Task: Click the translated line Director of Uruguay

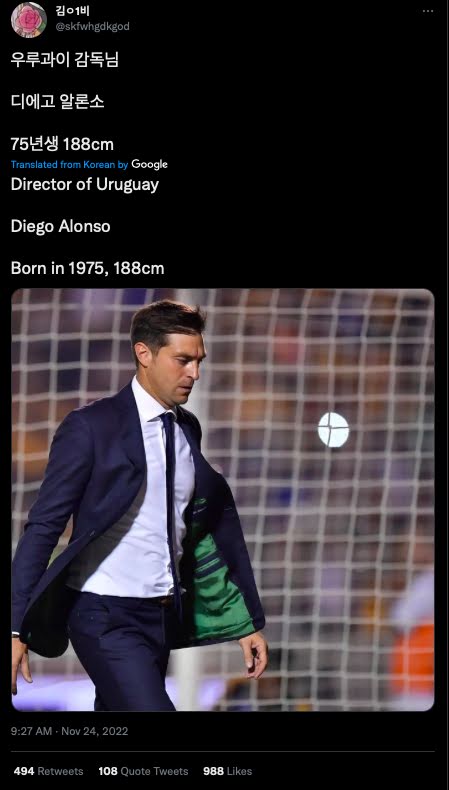Action: coord(85,185)
